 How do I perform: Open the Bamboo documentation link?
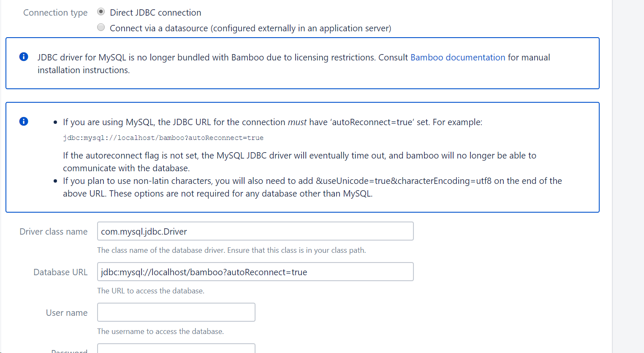(x=458, y=57)
